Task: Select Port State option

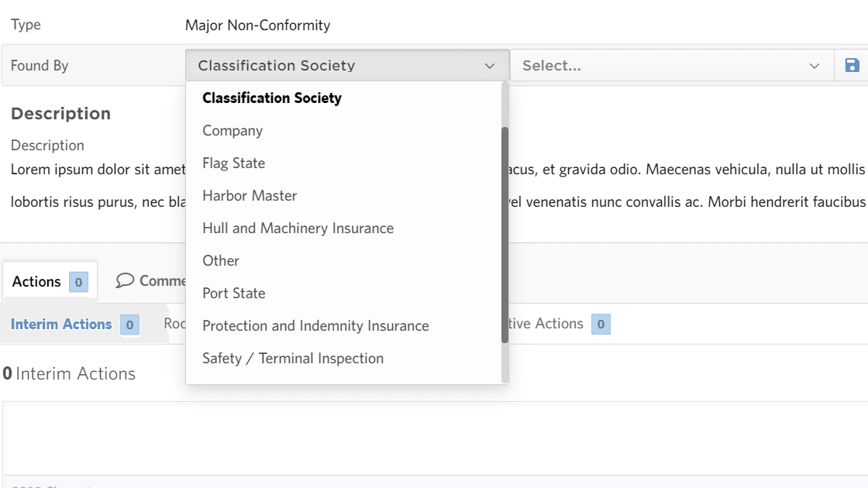Action: 234,294
